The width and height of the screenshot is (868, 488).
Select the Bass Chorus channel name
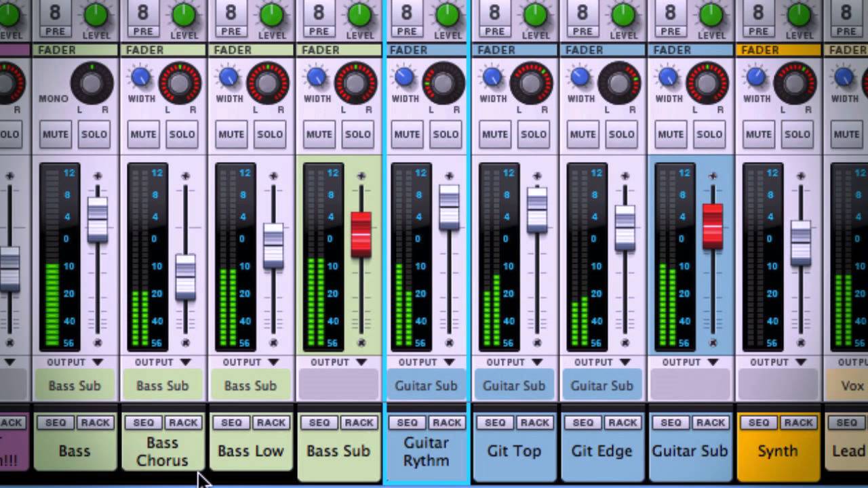coord(163,451)
